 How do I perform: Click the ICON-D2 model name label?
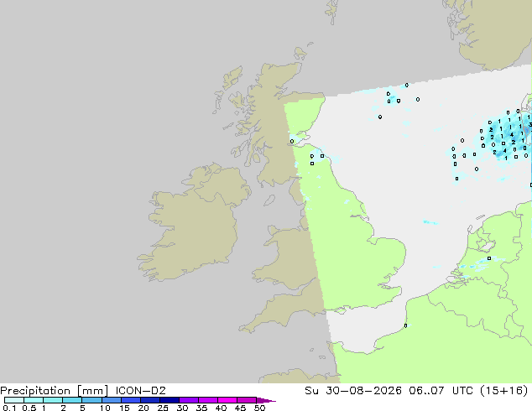click(140, 391)
